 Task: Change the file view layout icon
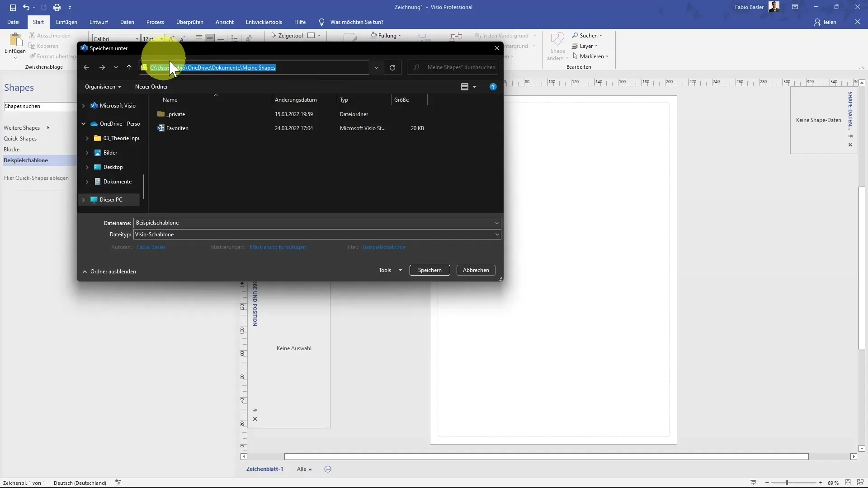coord(465,87)
